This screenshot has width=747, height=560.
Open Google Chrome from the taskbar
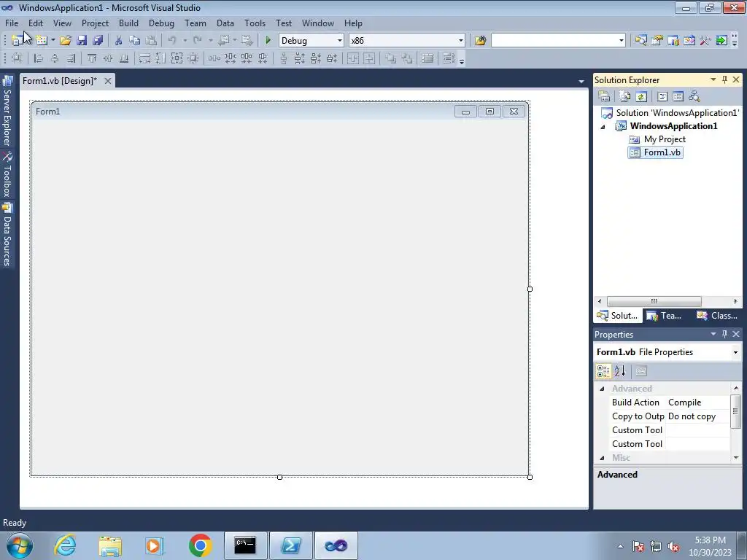coord(200,545)
